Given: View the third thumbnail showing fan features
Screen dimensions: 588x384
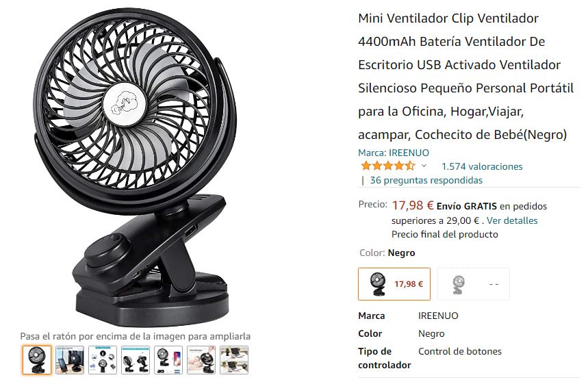Looking at the screenshot, I should 103,360.
